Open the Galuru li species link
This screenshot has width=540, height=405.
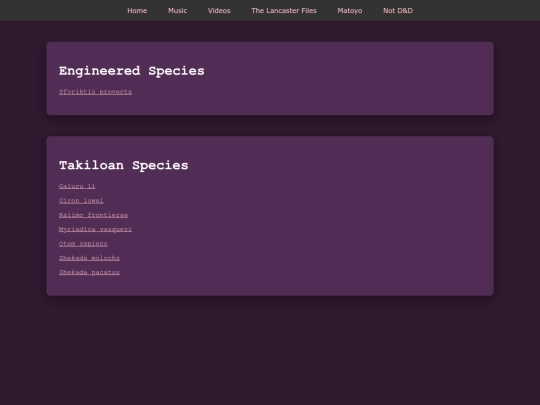[x=77, y=186]
